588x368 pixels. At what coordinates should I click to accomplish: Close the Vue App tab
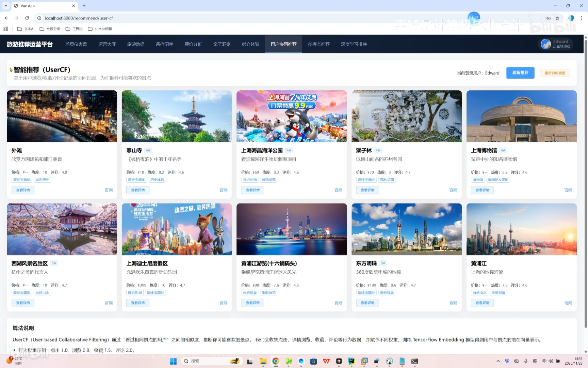click(73, 6)
